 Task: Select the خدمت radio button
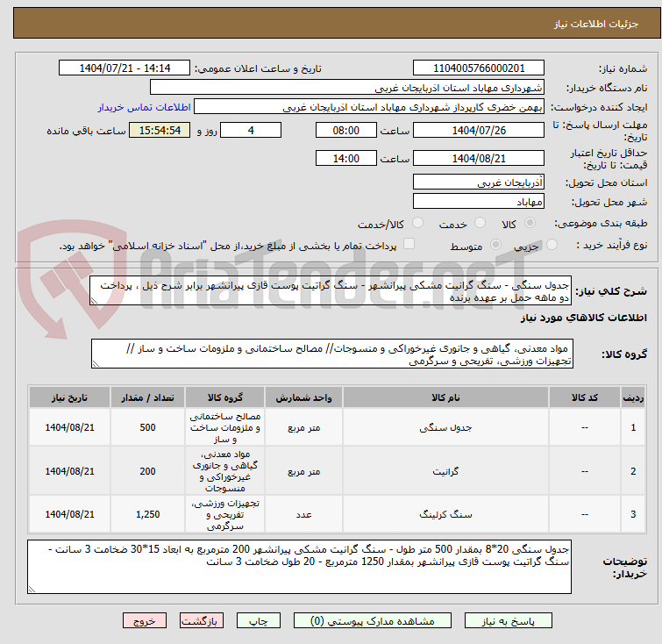click(x=480, y=223)
